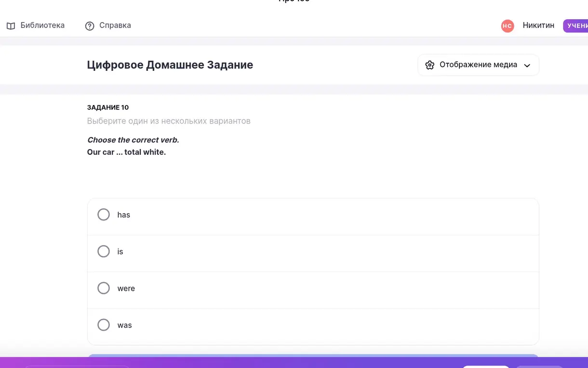This screenshot has height=368, width=588.
Task: Select the 'was' radio button
Action: [104, 325]
